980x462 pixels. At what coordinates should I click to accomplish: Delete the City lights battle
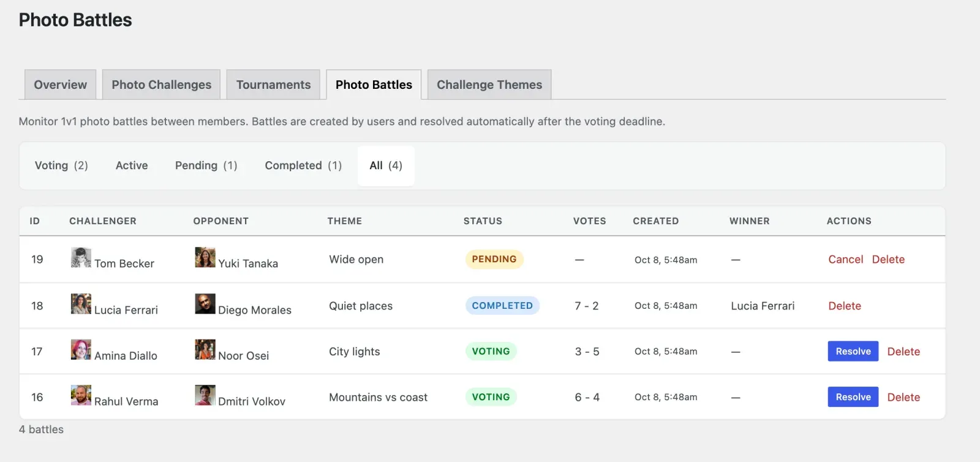tap(903, 351)
